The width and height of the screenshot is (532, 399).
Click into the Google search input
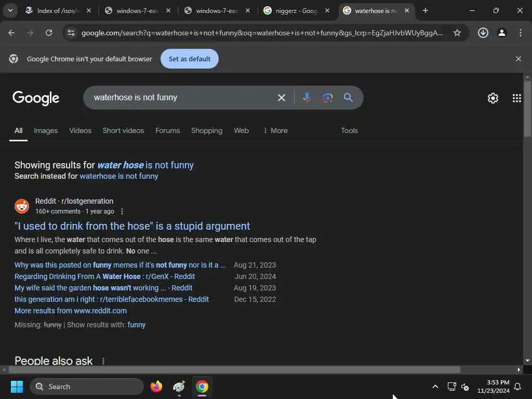181,98
